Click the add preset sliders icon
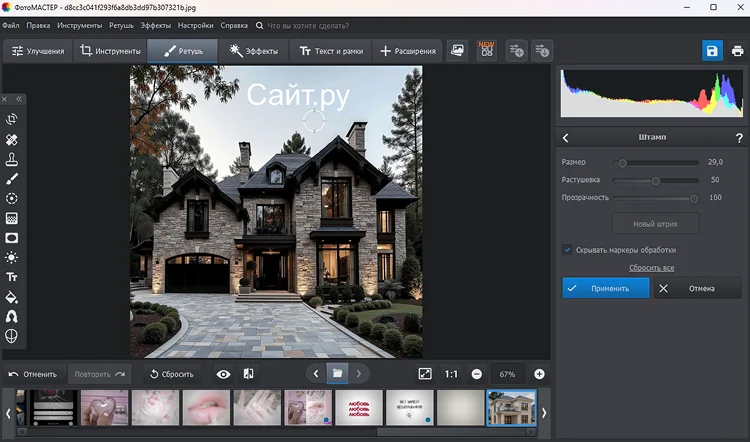 (517, 51)
